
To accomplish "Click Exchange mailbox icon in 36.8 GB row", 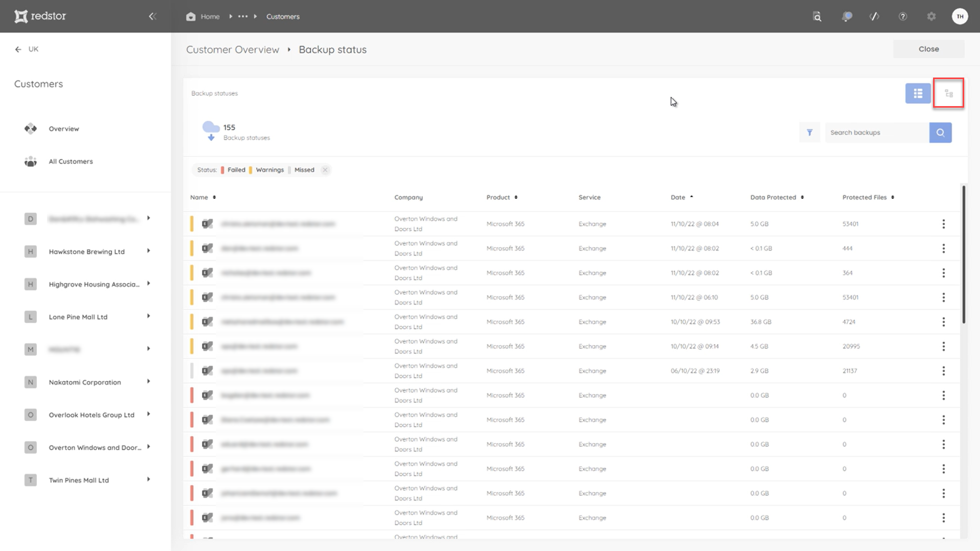I will (207, 321).
